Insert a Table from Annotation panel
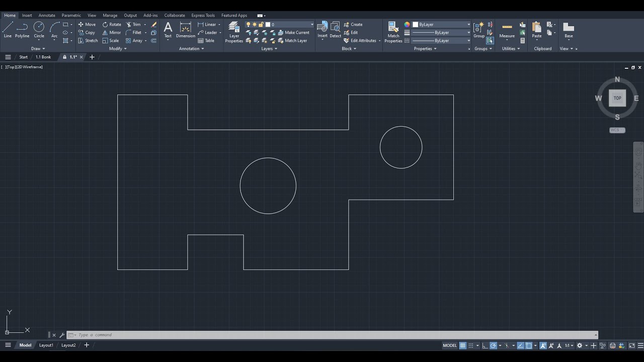The height and width of the screenshot is (362, 644). 206,41
